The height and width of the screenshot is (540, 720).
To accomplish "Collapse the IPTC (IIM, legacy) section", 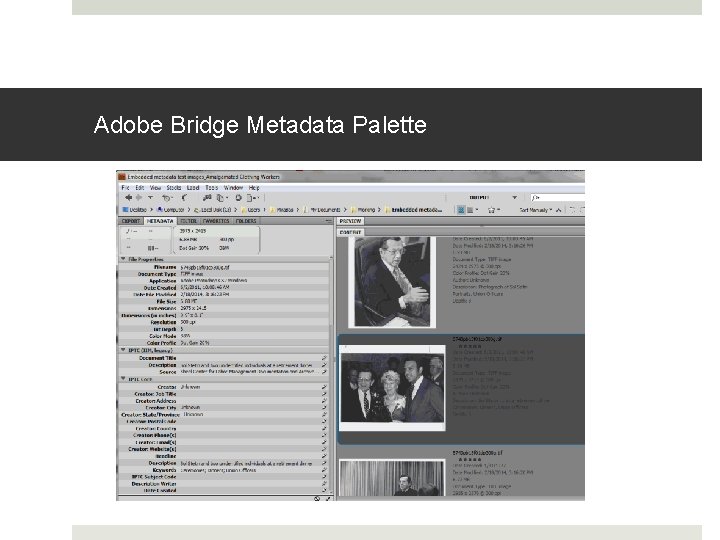I will coord(123,350).
